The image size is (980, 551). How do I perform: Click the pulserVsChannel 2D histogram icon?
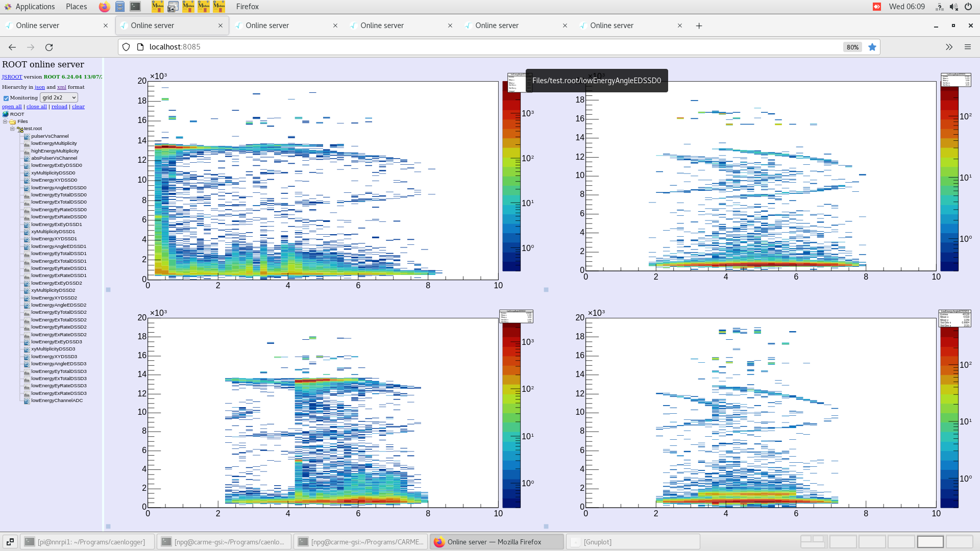[27, 136]
